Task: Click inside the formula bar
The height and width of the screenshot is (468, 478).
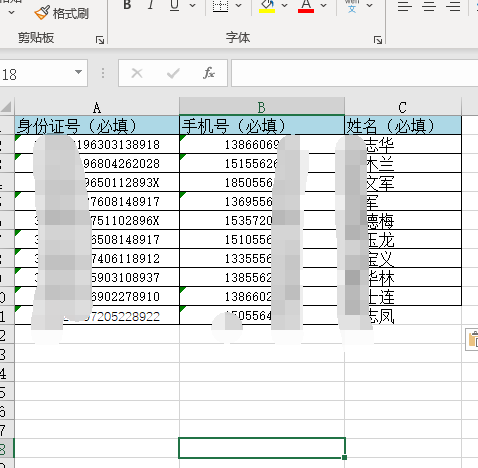Action: (355, 73)
